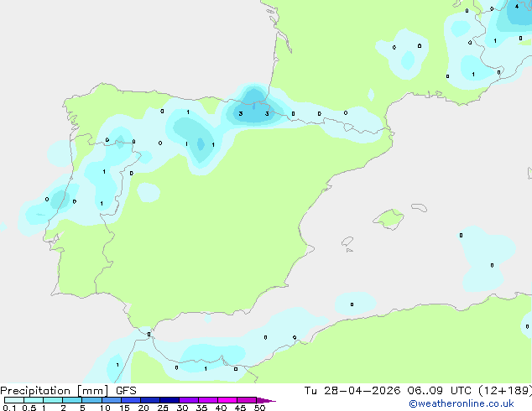532x411 pixels.
Task: Choose the 25–30 mm legend swatch
Action: coord(170,400)
